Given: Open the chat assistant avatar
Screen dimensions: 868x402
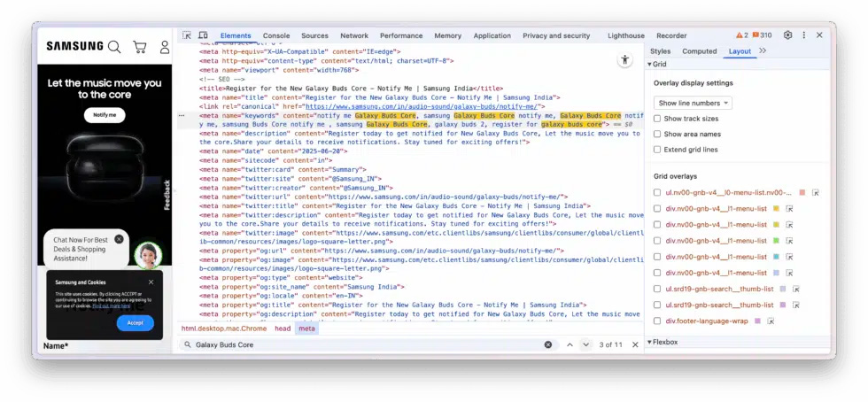Looking at the screenshot, I should (x=149, y=255).
